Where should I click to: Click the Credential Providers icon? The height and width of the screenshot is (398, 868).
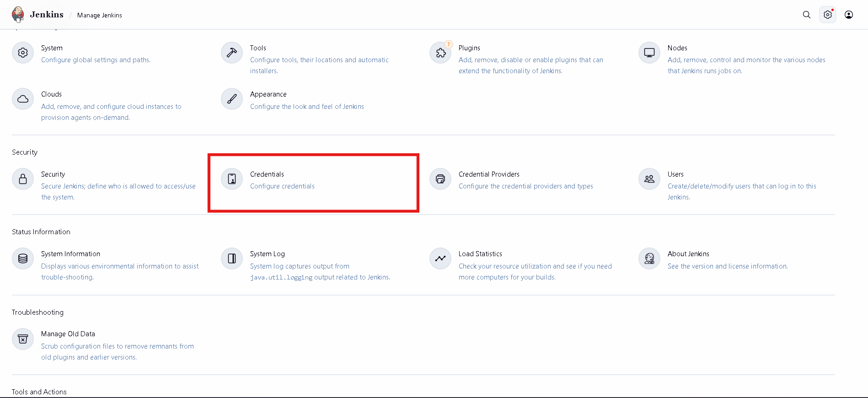(x=440, y=179)
